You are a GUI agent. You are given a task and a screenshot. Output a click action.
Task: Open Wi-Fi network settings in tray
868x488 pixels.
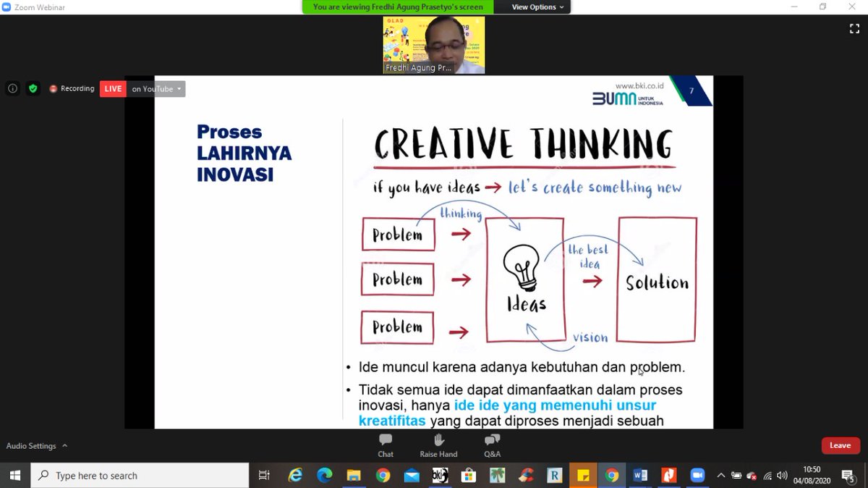point(767,476)
